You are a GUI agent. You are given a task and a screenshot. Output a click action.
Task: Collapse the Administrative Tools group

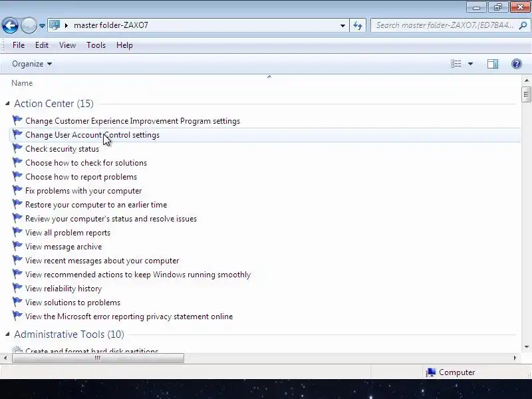7,334
